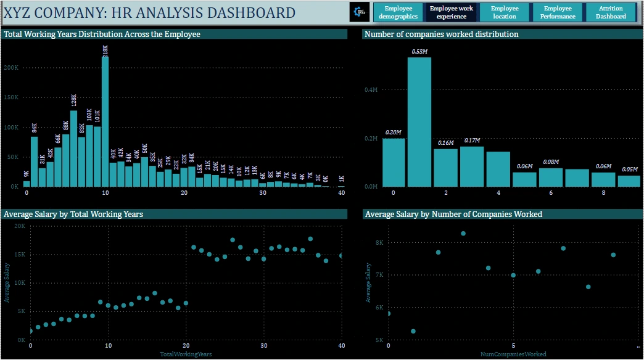Select the bar labeled 29K

coord(168,178)
